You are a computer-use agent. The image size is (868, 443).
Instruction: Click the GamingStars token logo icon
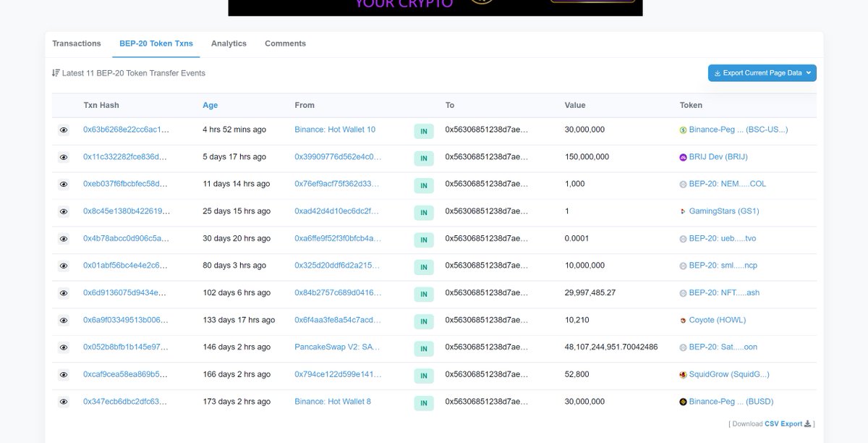click(x=683, y=212)
